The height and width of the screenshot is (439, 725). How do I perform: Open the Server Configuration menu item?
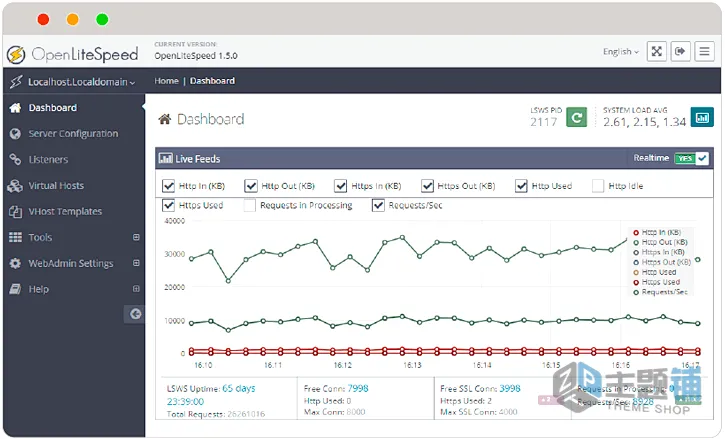(73, 134)
